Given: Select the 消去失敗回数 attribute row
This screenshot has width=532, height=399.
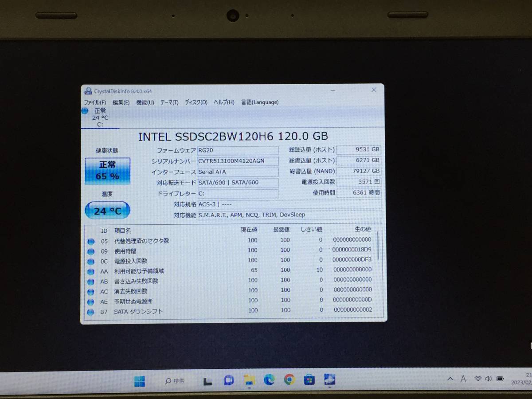Looking at the screenshot, I should (231, 291).
